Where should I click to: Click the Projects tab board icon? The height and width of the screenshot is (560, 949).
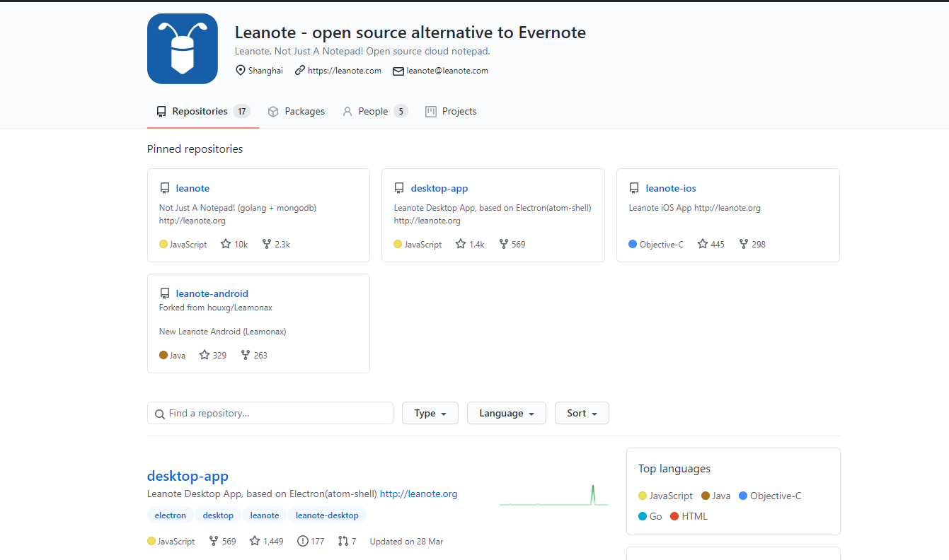pyautogui.click(x=431, y=112)
